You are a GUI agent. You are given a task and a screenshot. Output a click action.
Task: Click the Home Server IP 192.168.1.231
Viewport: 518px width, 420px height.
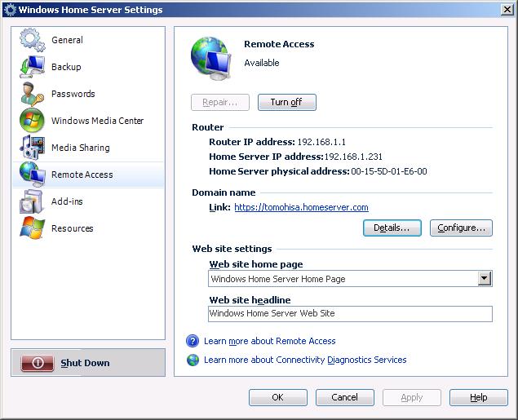[x=353, y=157]
